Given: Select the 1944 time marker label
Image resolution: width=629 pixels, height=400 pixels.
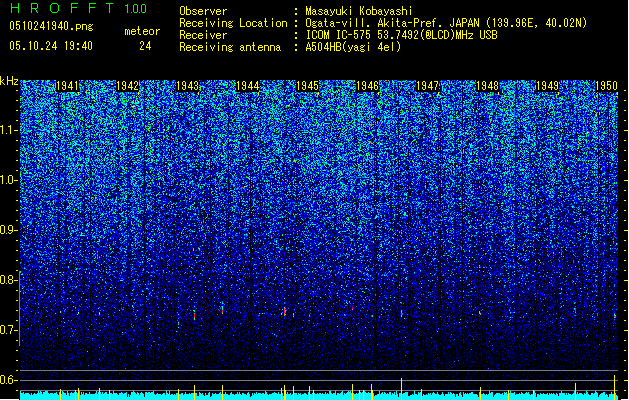Looking at the screenshot, I should click(x=248, y=86).
